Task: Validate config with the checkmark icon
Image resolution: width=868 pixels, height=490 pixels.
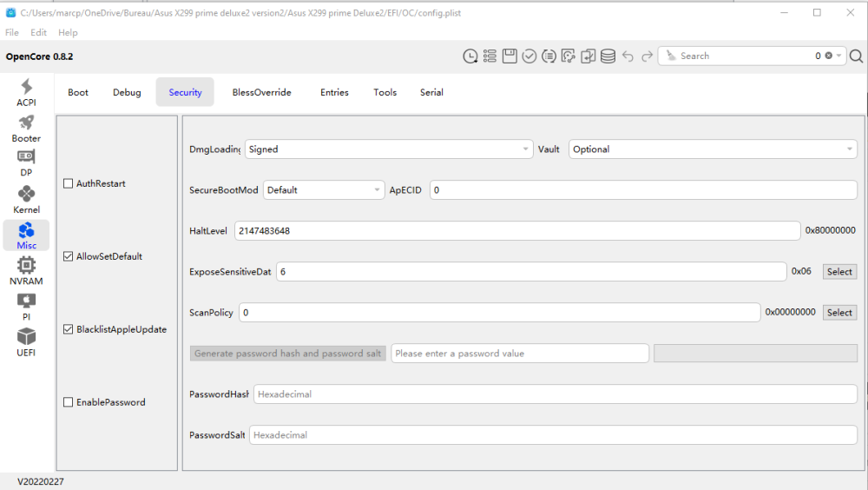Action: coord(529,56)
